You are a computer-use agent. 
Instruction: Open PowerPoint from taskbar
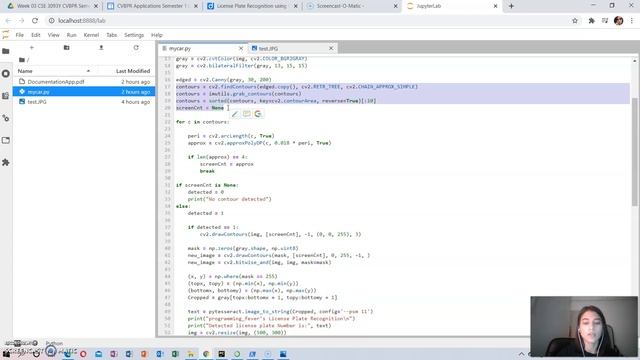(144, 354)
